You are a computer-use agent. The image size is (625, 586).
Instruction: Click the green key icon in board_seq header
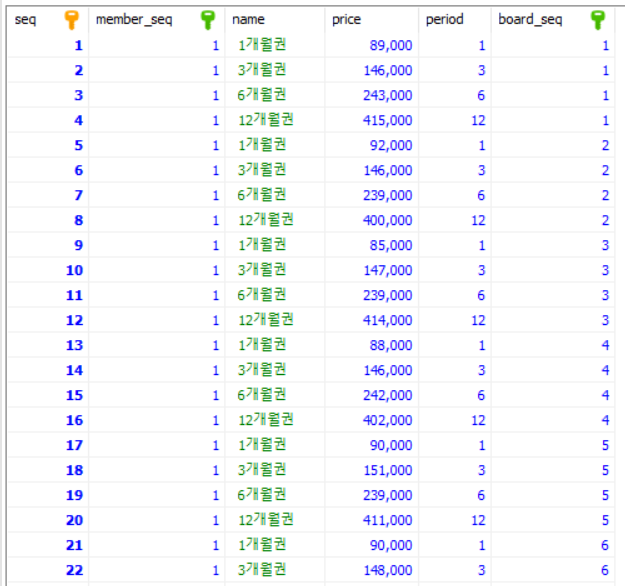point(597,20)
